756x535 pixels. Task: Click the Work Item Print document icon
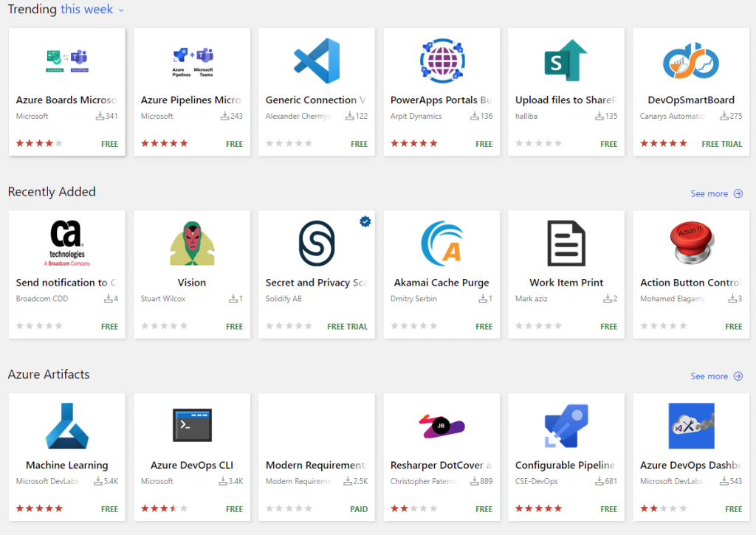566,244
